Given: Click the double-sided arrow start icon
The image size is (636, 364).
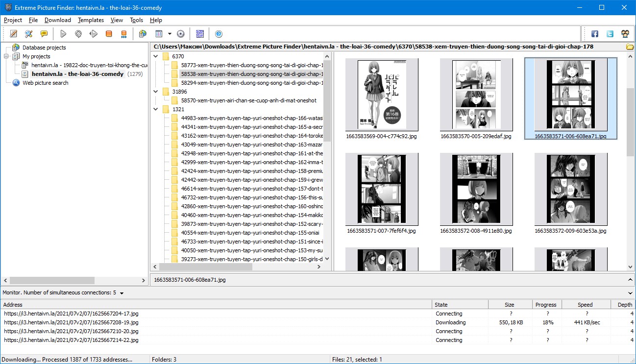Looking at the screenshot, I should pyautogui.click(x=94, y=34).
